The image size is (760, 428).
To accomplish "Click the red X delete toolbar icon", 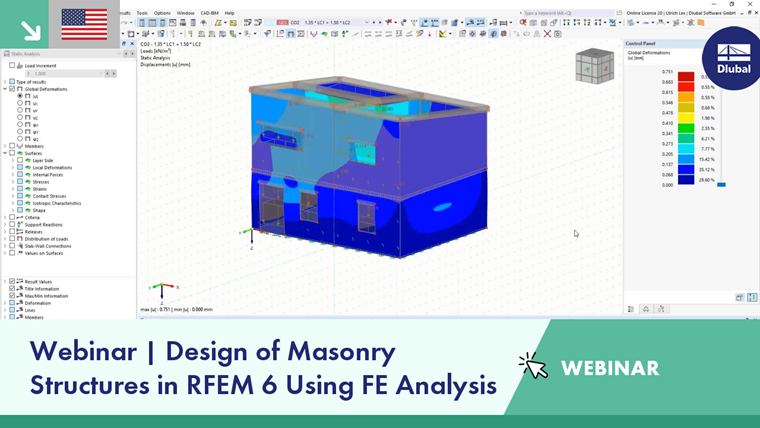I will (x=547, y=34).
